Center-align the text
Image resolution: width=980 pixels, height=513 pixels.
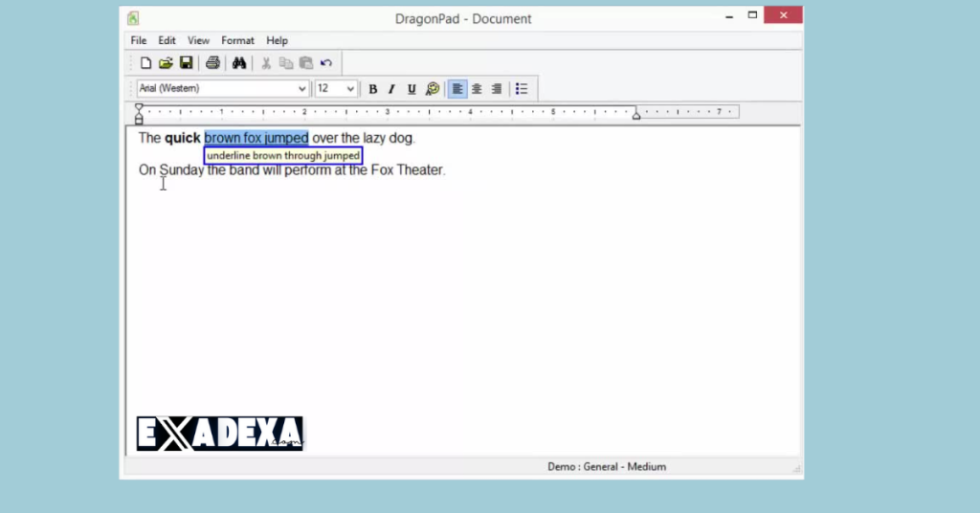[x=477, y=89]
